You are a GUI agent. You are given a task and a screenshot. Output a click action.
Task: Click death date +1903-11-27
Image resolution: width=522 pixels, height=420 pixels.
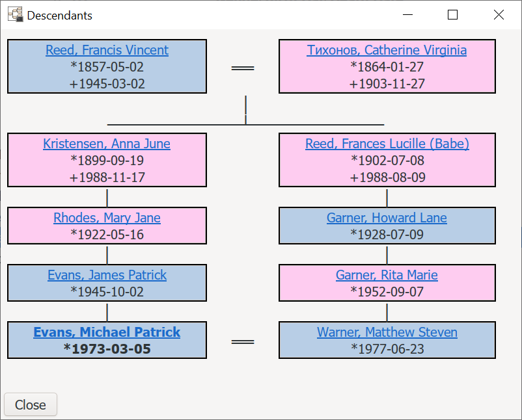[x=387, y=84]
